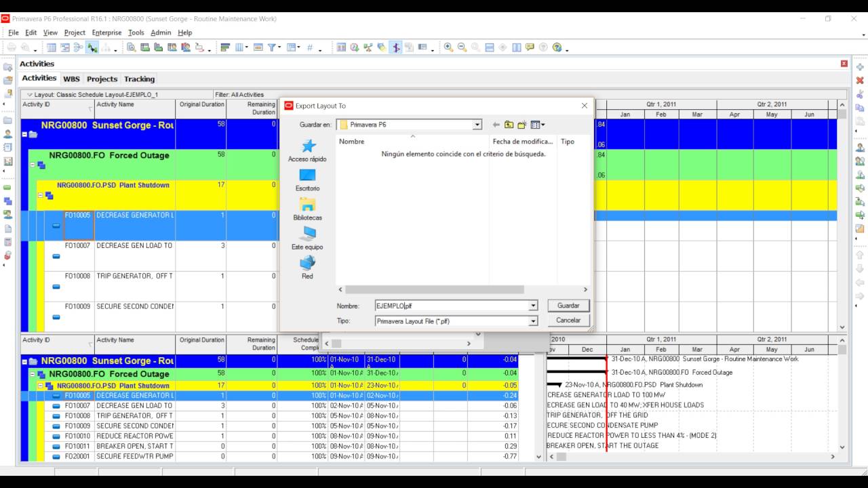Open the Enterprise menu
This screenshot has height=488, width=868.
click(106, 33)
